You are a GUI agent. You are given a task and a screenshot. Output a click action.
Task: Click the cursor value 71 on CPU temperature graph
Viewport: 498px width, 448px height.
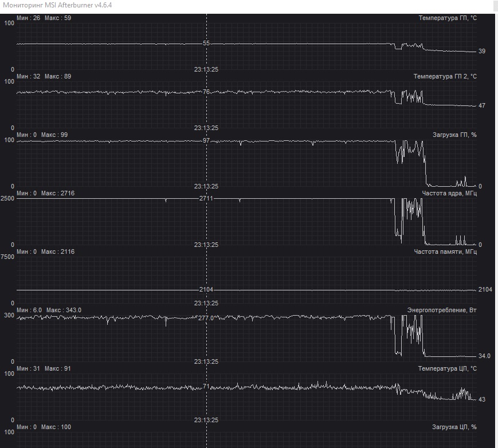click(206, 386)
